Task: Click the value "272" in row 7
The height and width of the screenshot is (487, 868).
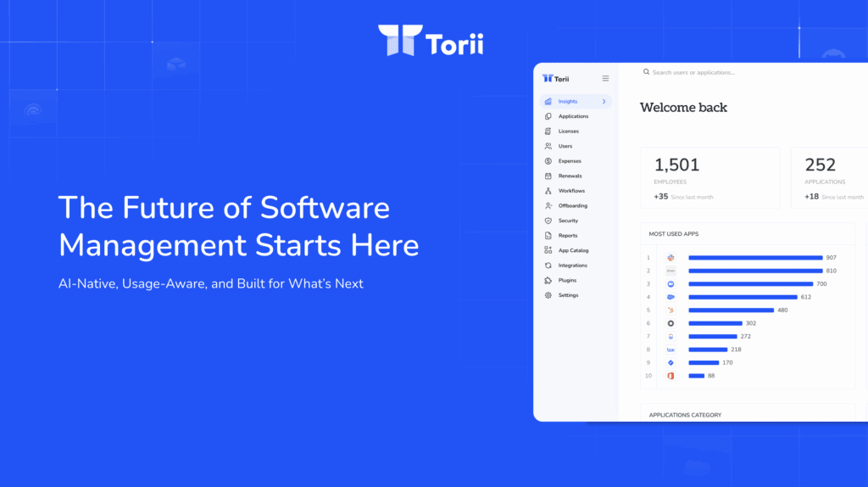Action: click(746, 336)
